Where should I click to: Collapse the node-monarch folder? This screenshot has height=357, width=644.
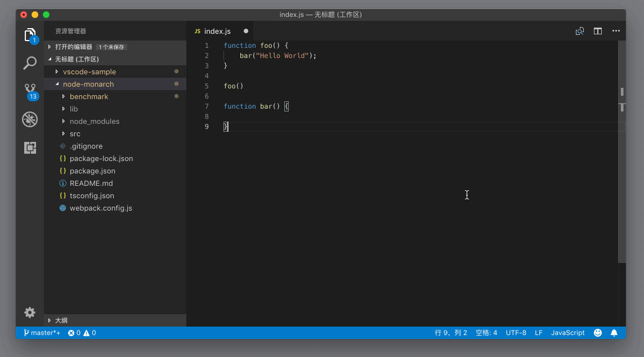tap(88, 84)
